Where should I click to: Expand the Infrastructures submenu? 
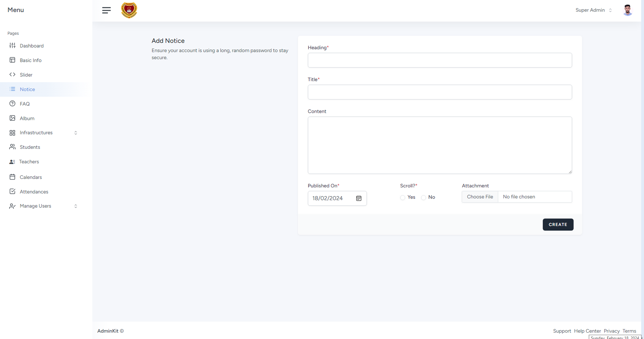point(76,133)
